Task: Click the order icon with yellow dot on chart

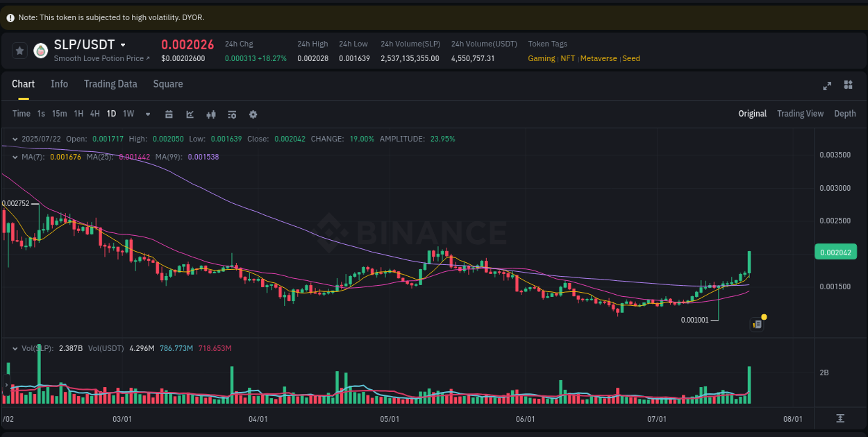Action: (x=757, y=324)
